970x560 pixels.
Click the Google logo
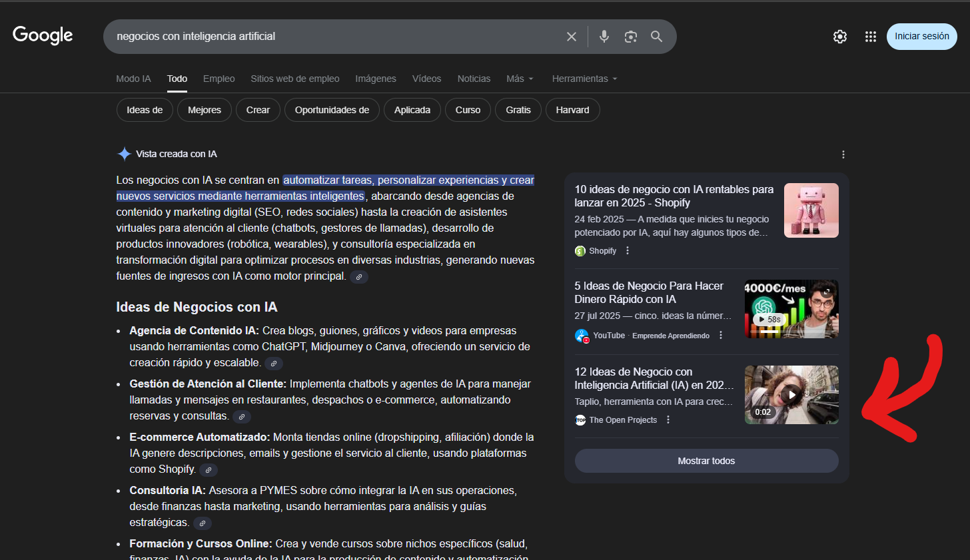point(43,35)
